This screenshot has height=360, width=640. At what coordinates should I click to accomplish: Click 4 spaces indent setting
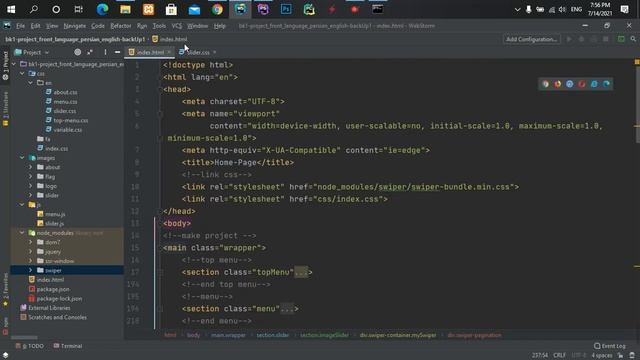[602, 356]
